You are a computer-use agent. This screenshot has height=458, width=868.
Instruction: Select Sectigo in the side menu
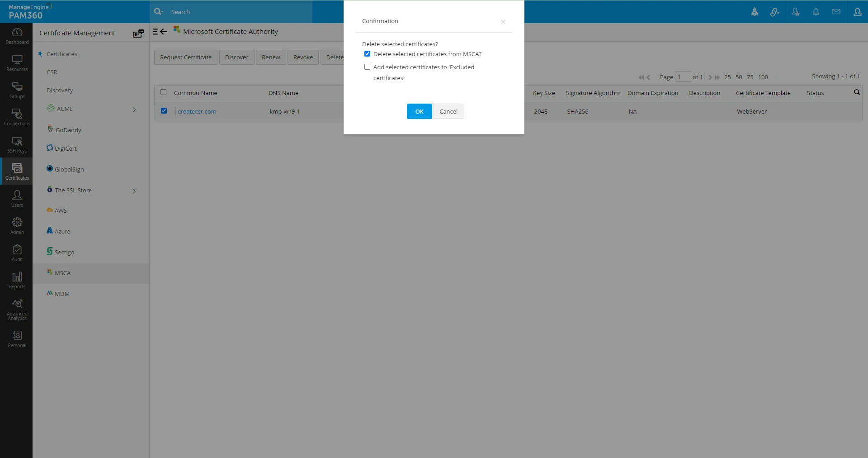[64, 252]
